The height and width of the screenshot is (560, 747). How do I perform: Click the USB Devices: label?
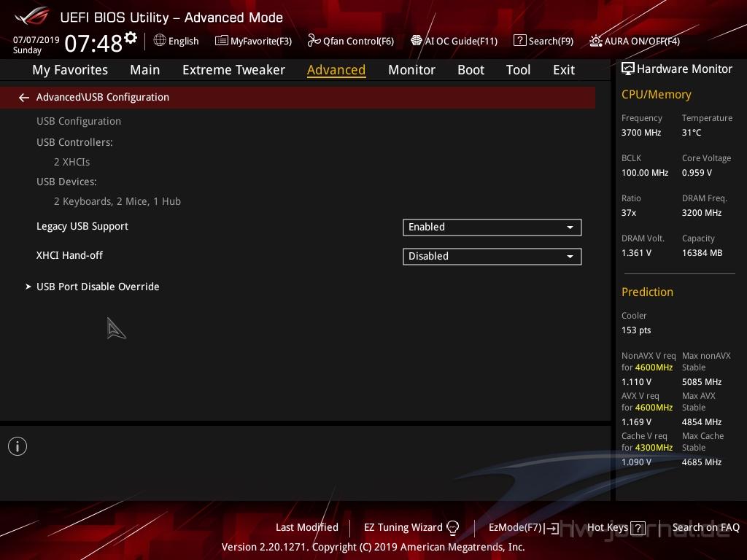[x=66, y=182]
